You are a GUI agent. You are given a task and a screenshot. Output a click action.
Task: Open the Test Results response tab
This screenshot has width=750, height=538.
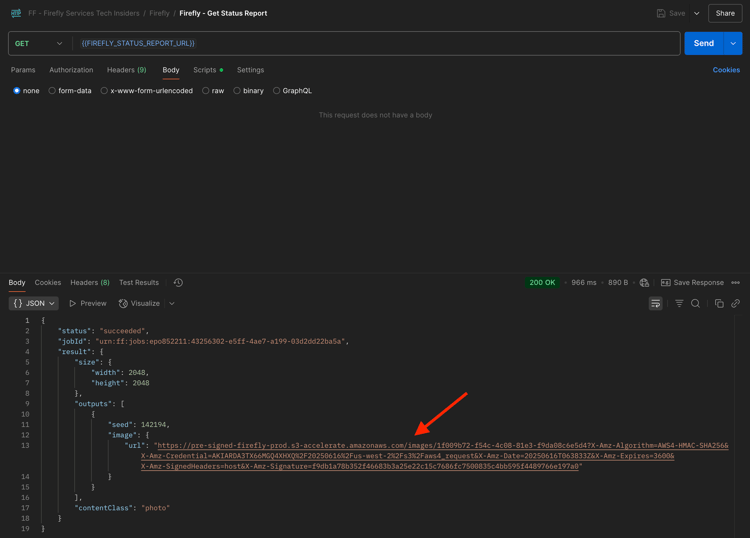click(x=139, y=283)
